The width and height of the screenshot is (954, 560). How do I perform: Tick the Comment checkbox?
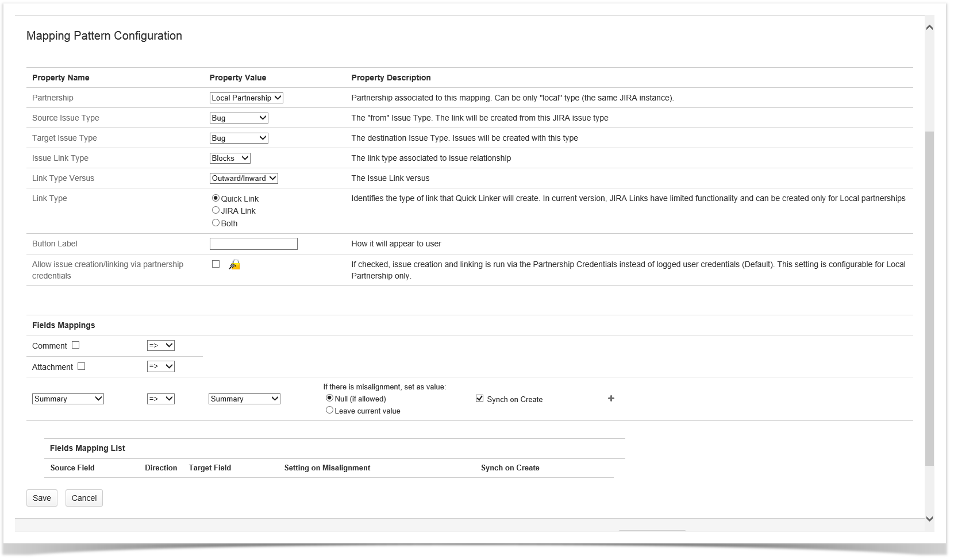(x=76, y=345)
